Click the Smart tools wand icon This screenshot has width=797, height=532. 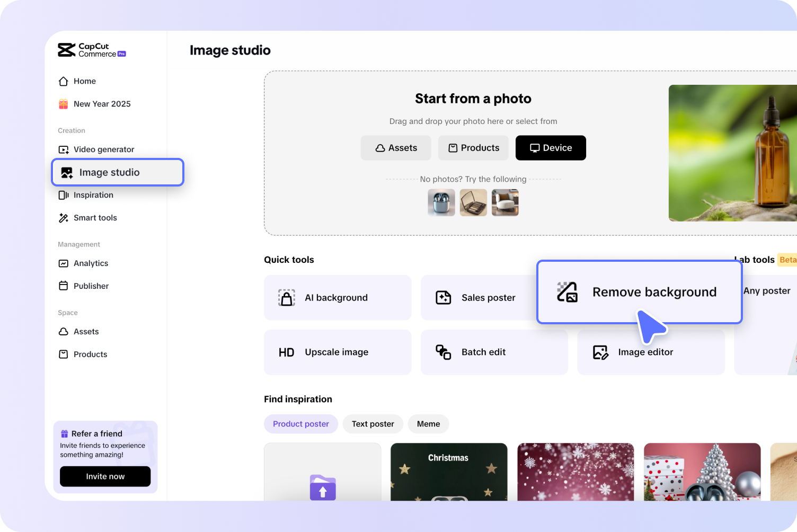pyautogui.click(x=64, y=217)
